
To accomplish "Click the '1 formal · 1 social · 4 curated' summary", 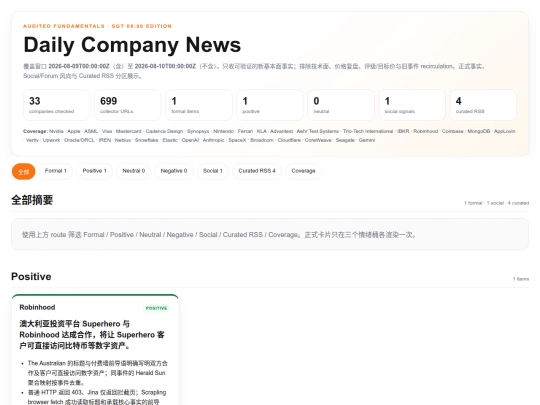I will click(x=497, y=203).
